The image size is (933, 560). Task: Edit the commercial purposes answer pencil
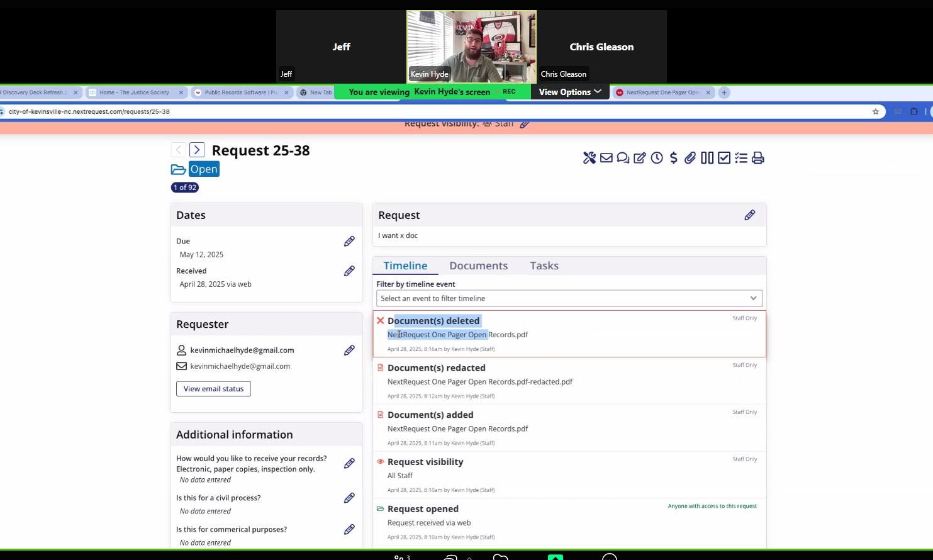349,530
